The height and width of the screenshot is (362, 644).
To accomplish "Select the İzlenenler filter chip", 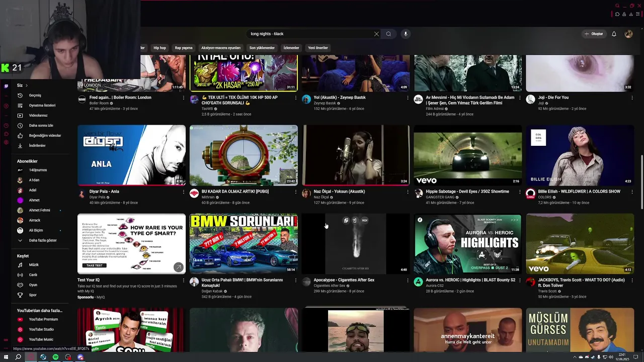I will coord(291,48).
